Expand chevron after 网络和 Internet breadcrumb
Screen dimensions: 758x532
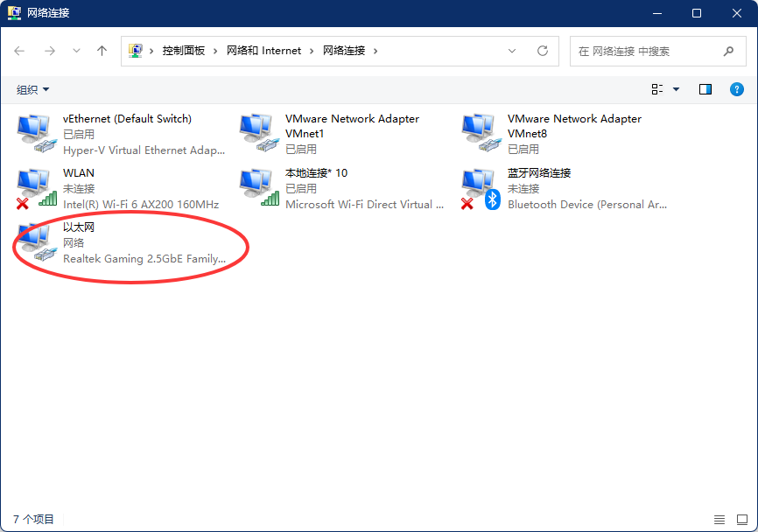pyautogui.click(x=312, y=51)
